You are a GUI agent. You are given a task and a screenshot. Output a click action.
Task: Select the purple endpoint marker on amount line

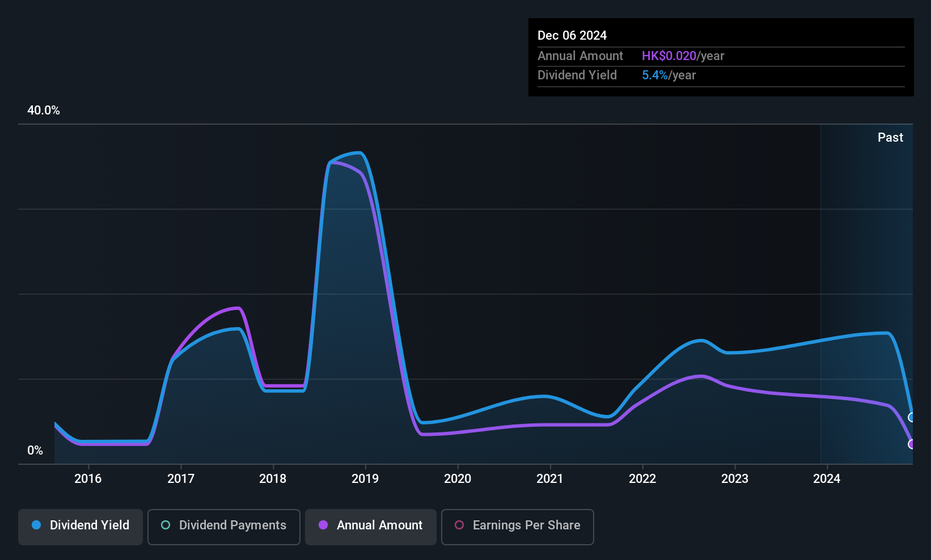click(x=912, y=444)
